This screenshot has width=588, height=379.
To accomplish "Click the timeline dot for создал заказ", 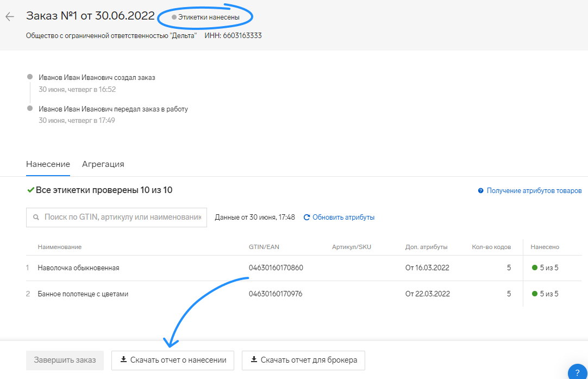I will pos(30,78).
